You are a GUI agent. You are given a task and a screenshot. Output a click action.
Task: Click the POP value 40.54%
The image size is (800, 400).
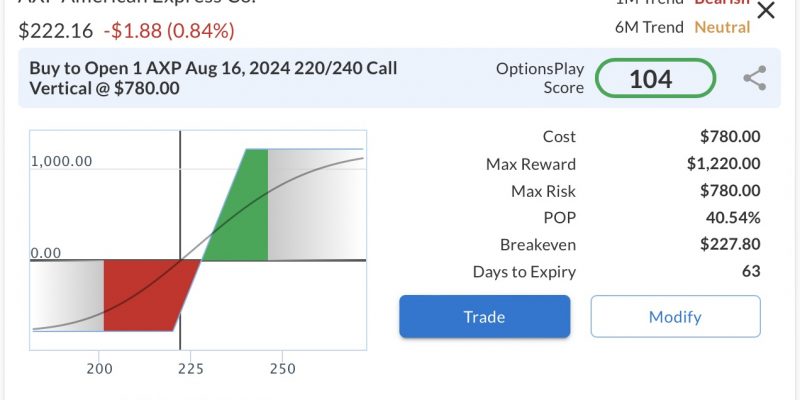(733, 218)
